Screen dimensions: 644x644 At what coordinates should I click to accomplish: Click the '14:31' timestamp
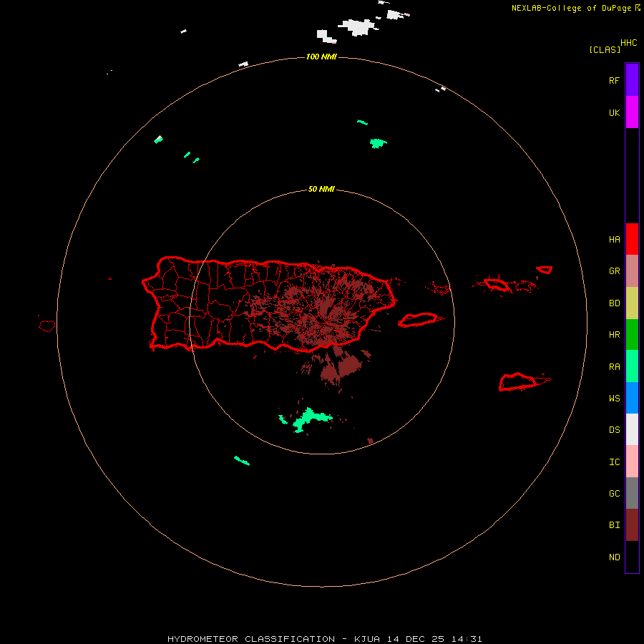(466, 639)
